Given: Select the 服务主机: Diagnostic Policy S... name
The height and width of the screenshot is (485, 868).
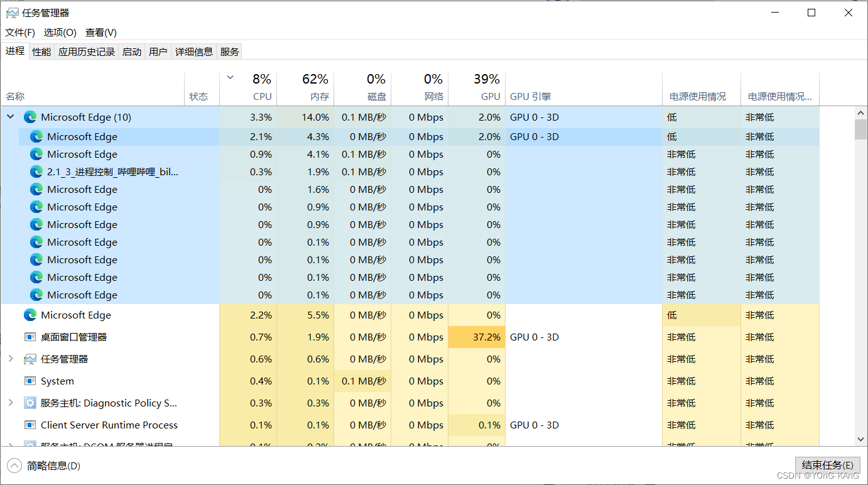Looking at the screenshot, I should [109, 403].
